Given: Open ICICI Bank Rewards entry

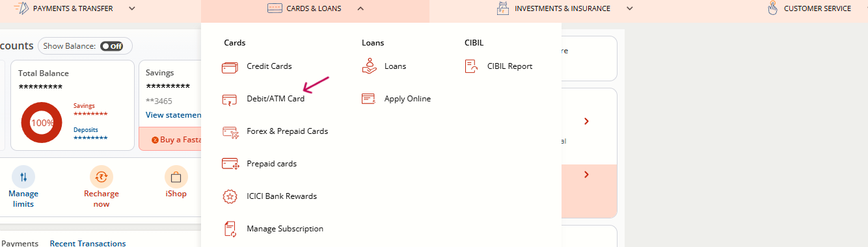Looking at the screenshot, I should point(282,196).
